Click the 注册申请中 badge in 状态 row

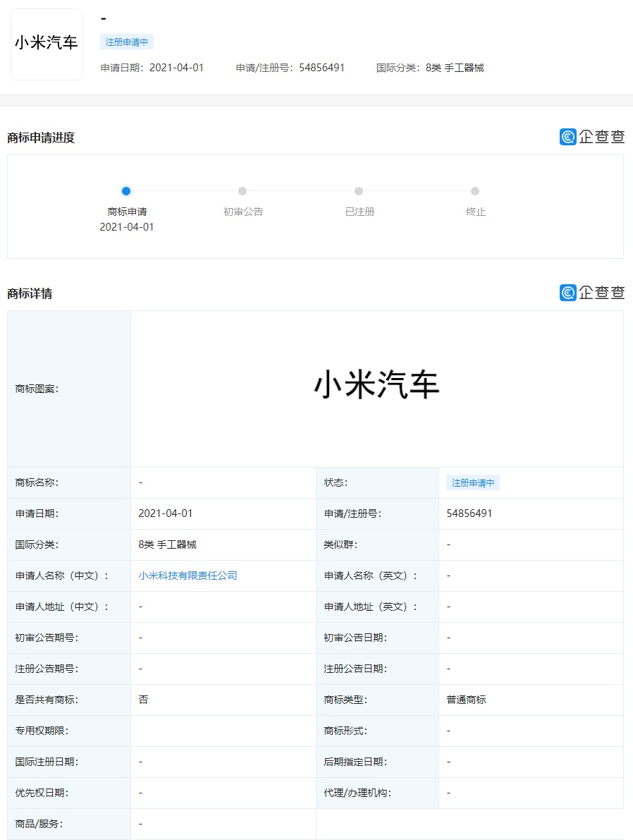coord(473,482)
